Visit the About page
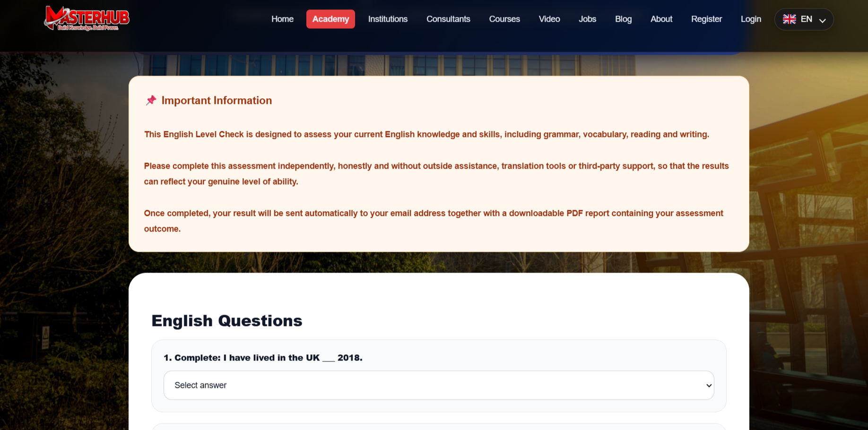Screen dimensions: 868x430 (x=661, y=19)
